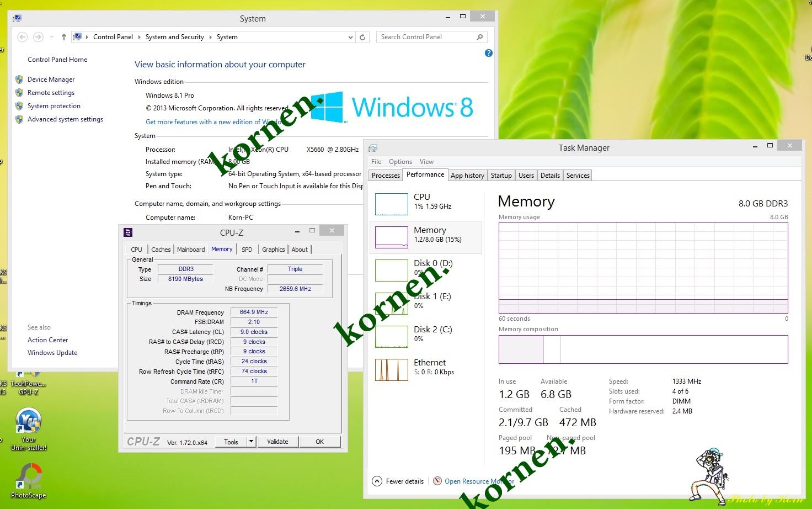The height and width of the screenshot is (509, 812).
Task: Open the Task Manager View menu
Action: [426, 162]
